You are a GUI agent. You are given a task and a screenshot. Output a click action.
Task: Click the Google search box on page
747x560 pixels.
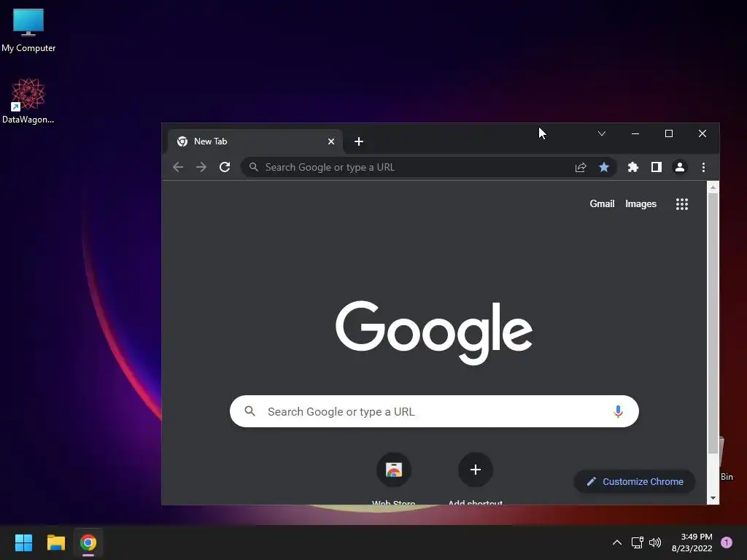(x=434, y=411)
